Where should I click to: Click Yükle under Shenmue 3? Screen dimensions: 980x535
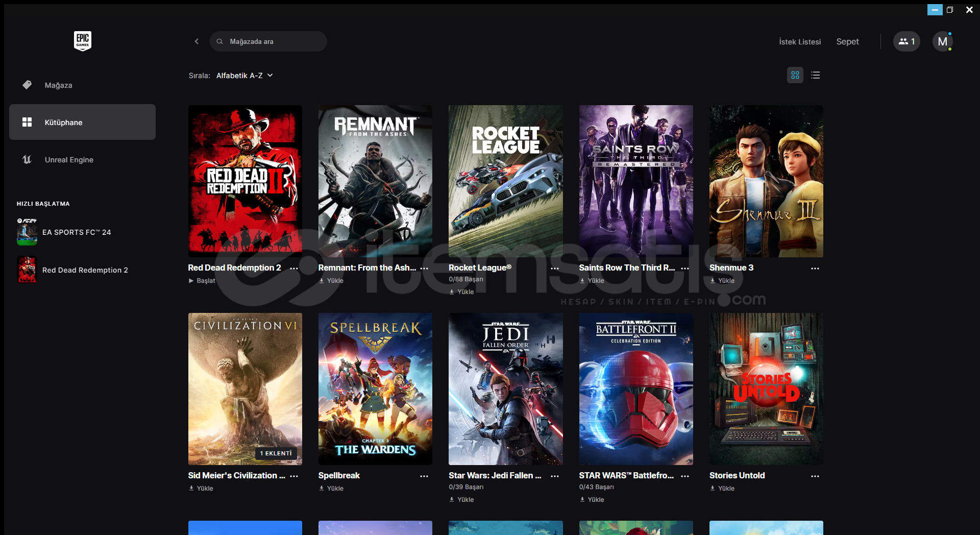(x=722, y=281)
